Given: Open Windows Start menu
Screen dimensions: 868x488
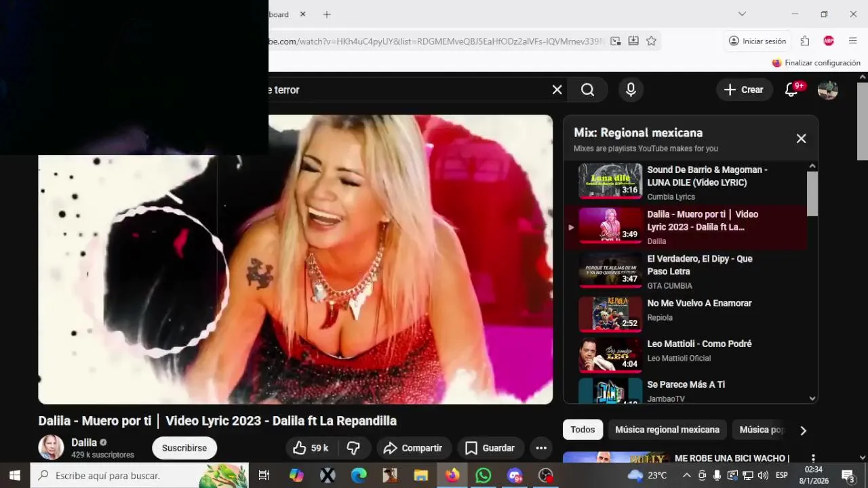Looking at the screenshot, I should pos(15,475).
